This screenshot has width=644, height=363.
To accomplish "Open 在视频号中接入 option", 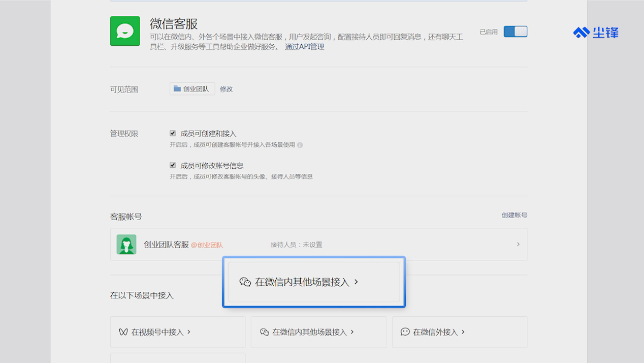I will (x=178, y=332).
